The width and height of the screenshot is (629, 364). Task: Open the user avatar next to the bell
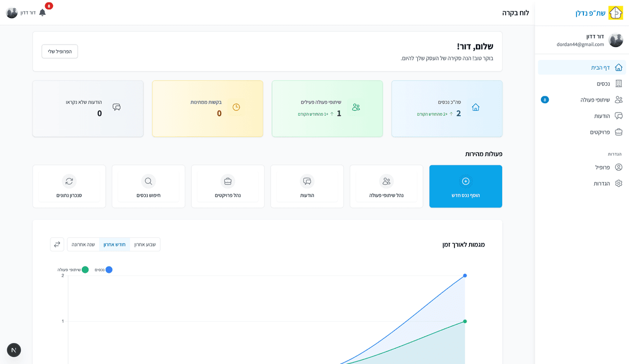click(x=12, y=13)
